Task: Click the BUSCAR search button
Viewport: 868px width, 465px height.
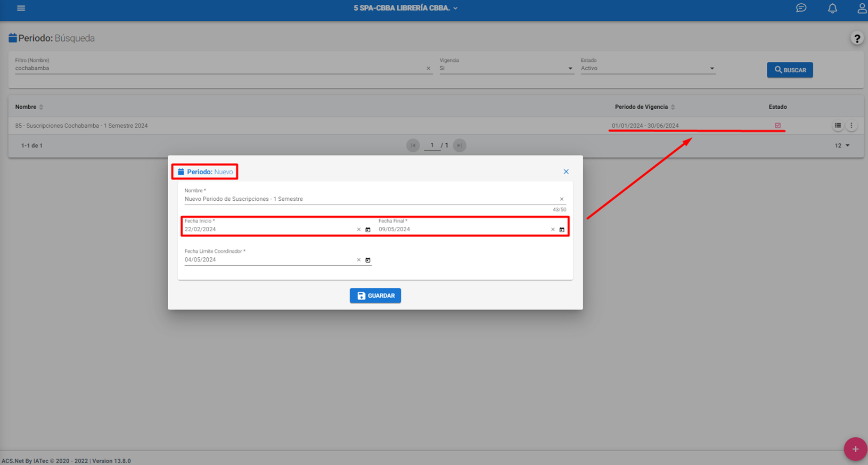Action: click(790, 70)
